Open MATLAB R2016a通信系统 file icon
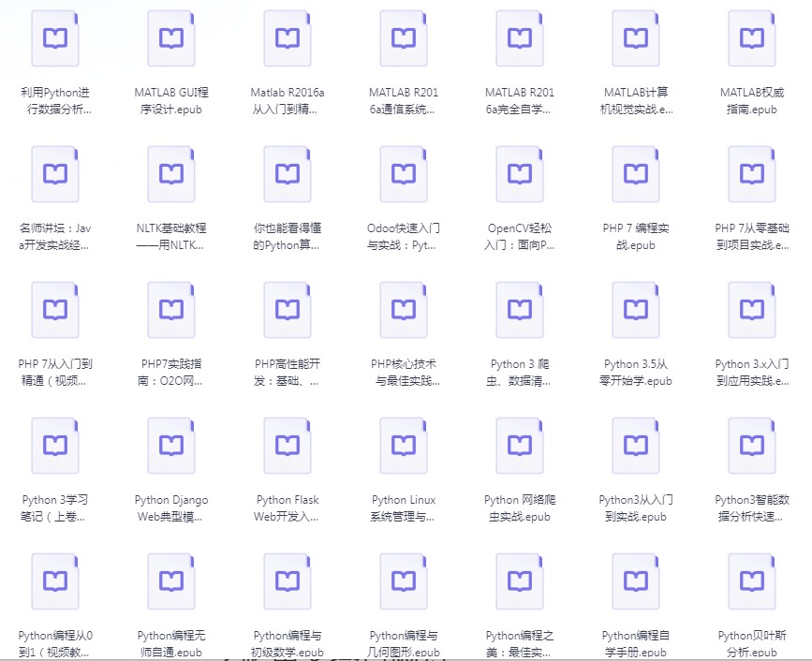This screenshot has width=812, height=661. pyautogui.click(x=404, y=38)
